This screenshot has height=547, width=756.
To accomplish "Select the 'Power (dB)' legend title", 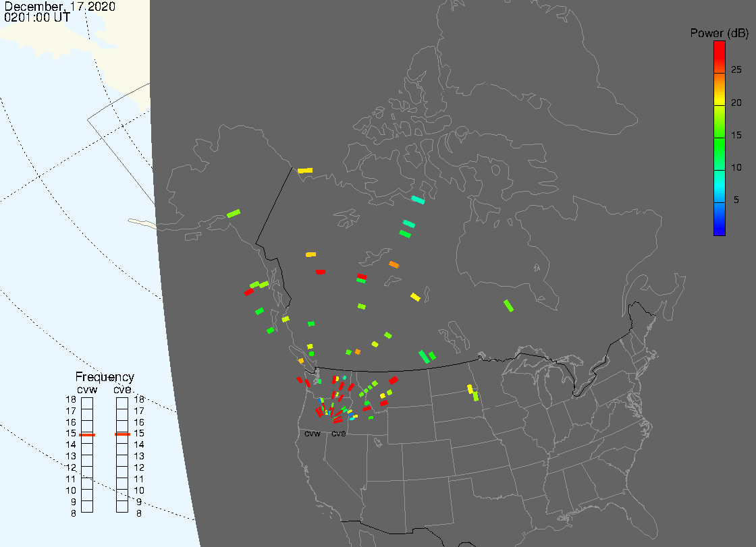I will [x=719, y=33].
